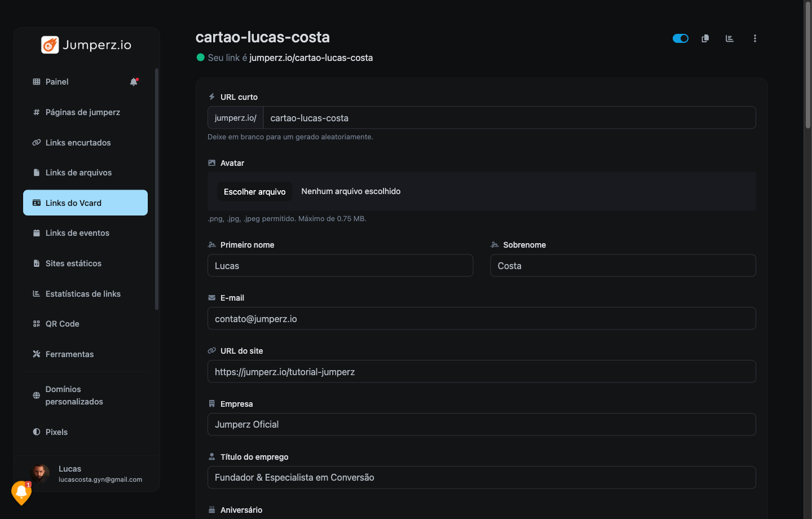Click the Primeiro nome field

[340, 266]
